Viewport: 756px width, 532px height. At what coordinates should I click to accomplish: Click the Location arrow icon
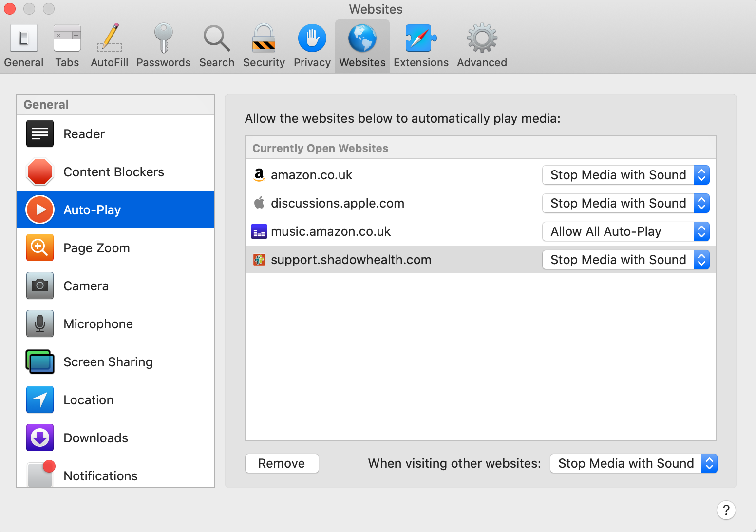coord(40,399)
